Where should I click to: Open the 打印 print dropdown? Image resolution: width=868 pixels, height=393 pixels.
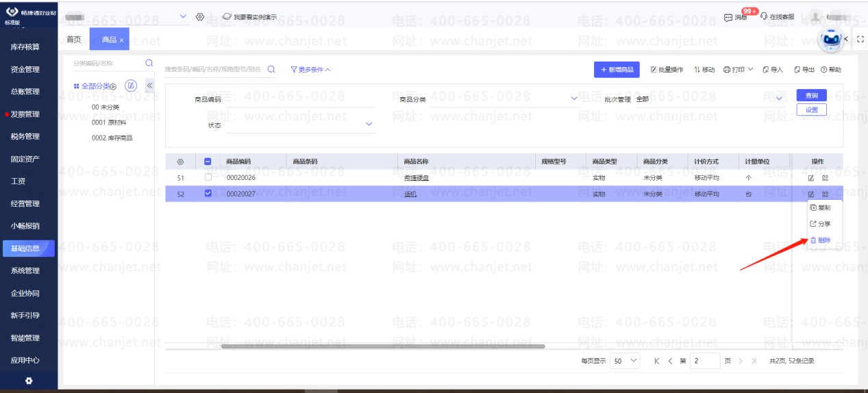738,70
